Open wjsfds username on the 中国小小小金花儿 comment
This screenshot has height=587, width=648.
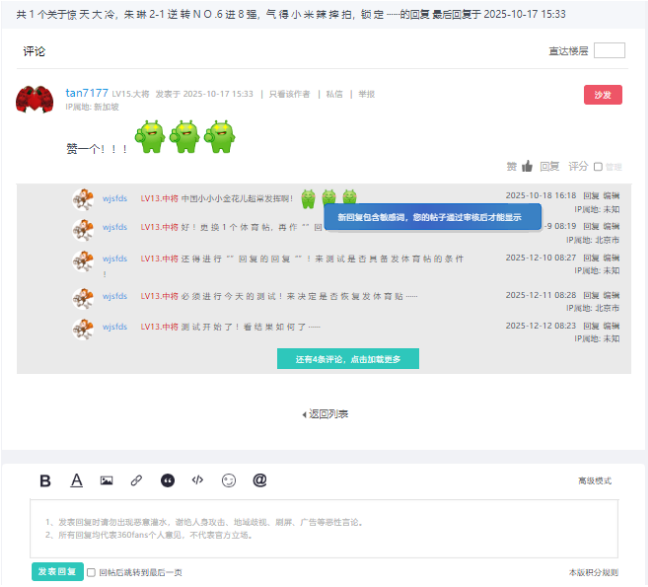pos(115,199)
